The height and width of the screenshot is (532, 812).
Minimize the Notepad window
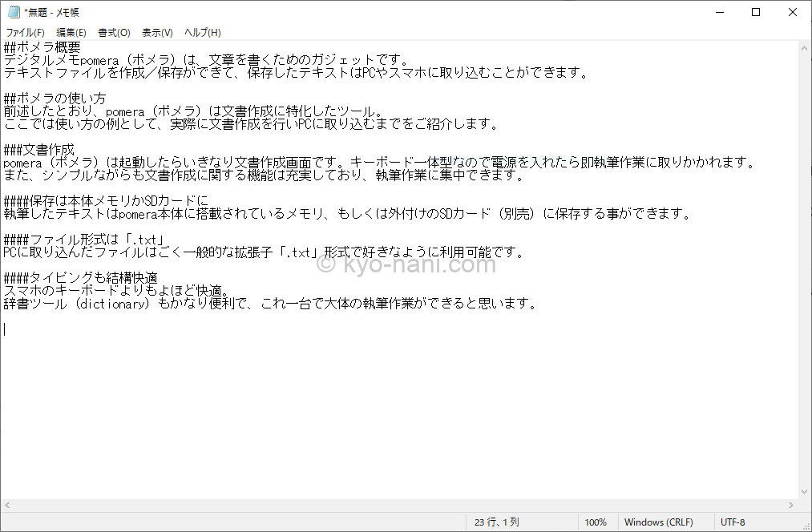tap(719, 12)
